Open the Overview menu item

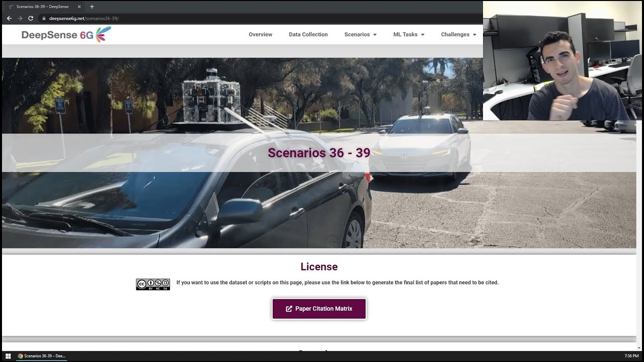(260, 34)
